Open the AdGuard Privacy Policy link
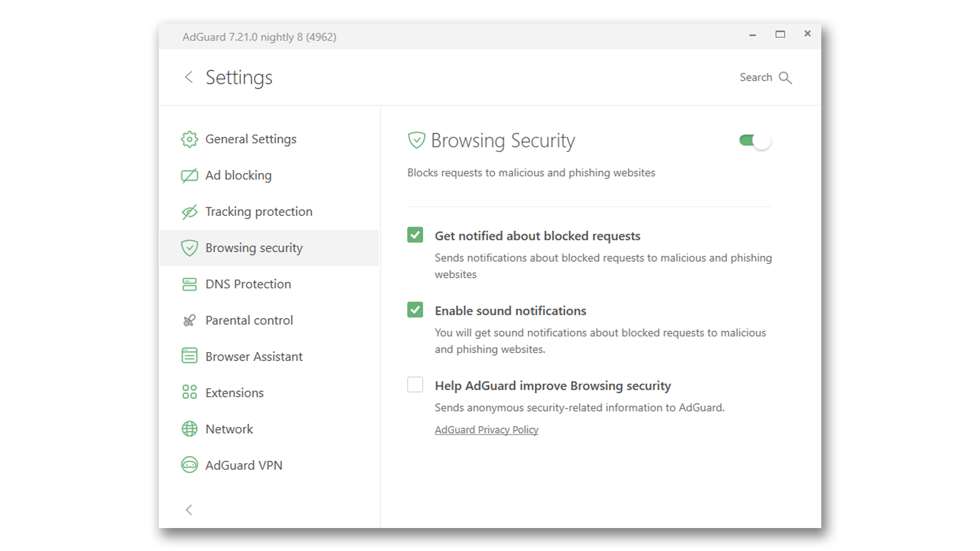The height and width of the screenshot is (551, 980). [x=486, y=430]
